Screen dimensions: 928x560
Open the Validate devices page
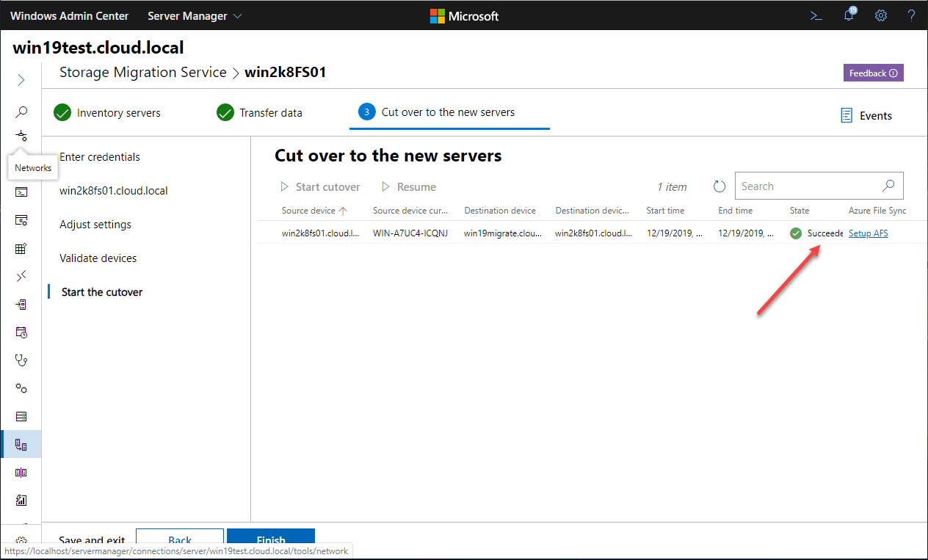tap(98, 258)
